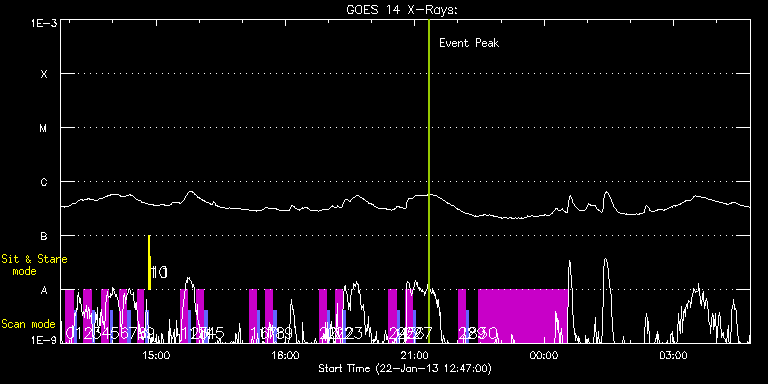This screenshot has height=384, width=768.
Task: Click the "A" flare class label
Action: [x=44, y=290]
